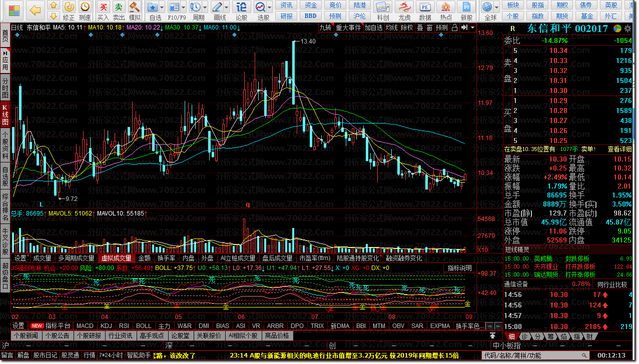Click the stock code search input field
This screenshot has height=364, width=639.
535,355
